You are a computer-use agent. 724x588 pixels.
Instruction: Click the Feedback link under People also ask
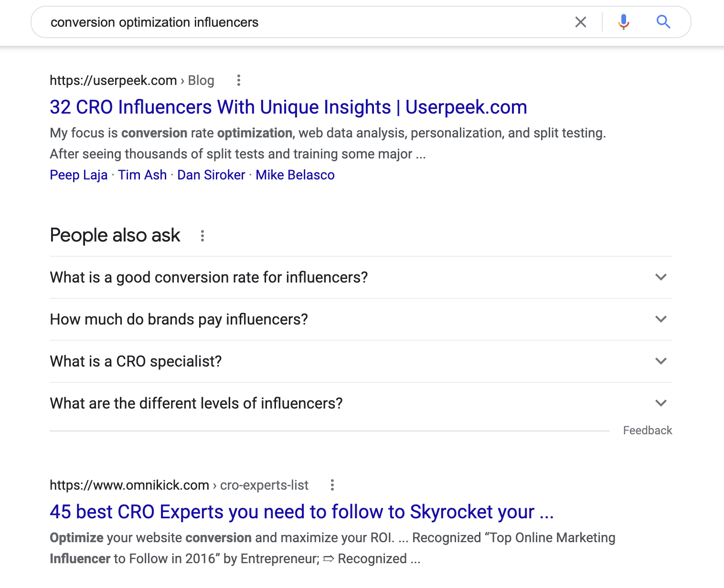click(648, 430)
